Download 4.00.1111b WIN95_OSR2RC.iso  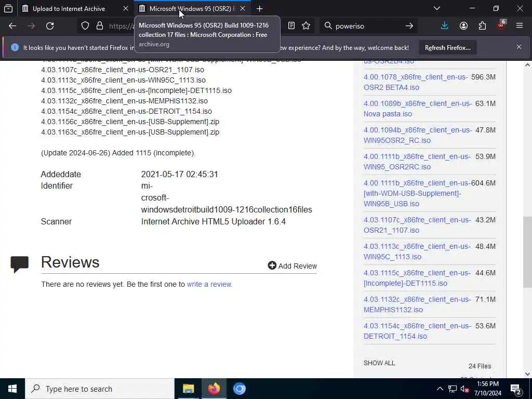417,162
